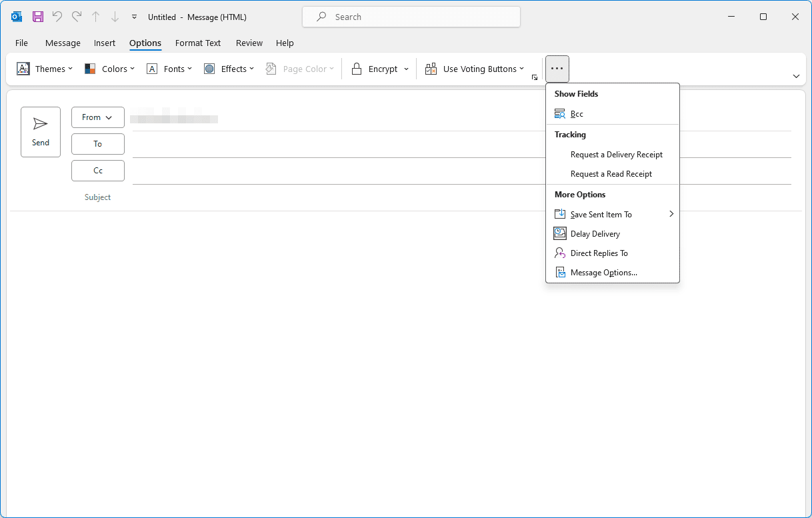Viewport: 812px width, 518px height.
Task: Click the Send button
Action: click(x=41, y=131)
